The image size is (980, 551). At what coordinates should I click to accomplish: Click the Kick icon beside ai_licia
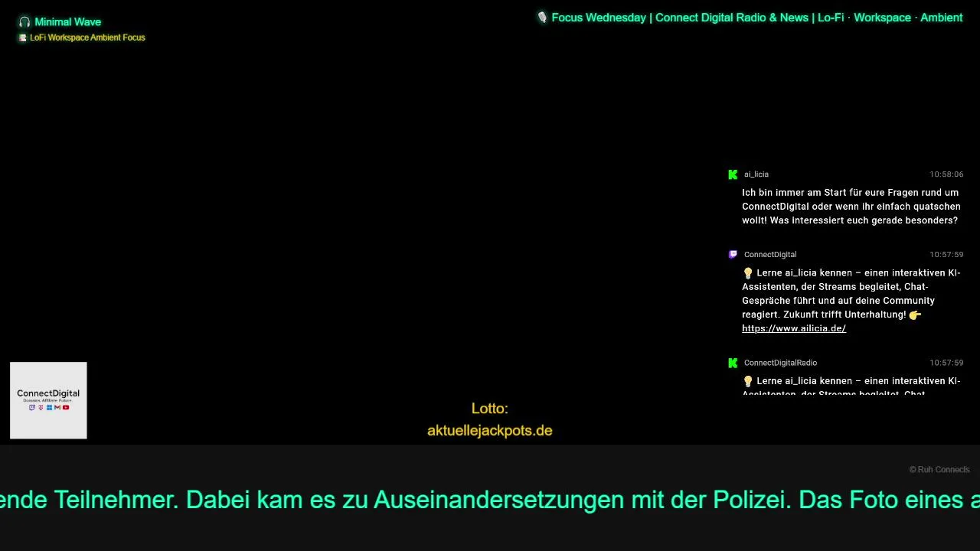click(x=733, y=174)
